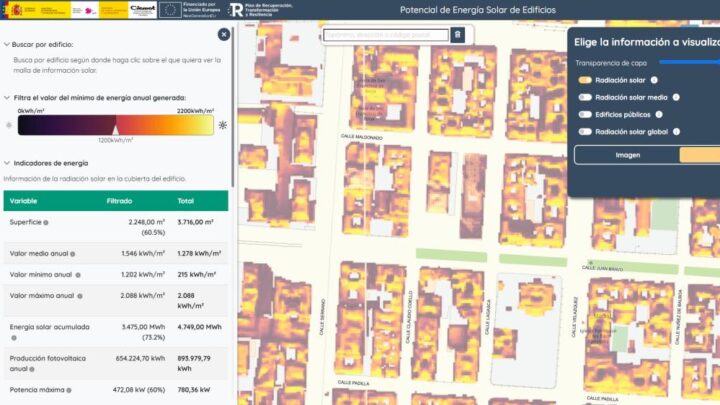Close the left information panel
The height and width of the screenshot is (405, 720).
point(224,34)
